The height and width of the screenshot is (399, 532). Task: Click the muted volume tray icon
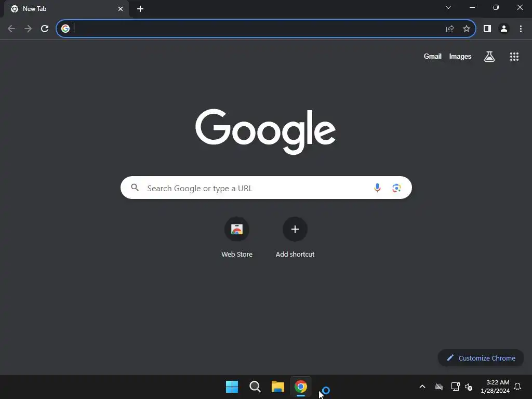pos(469,387)
